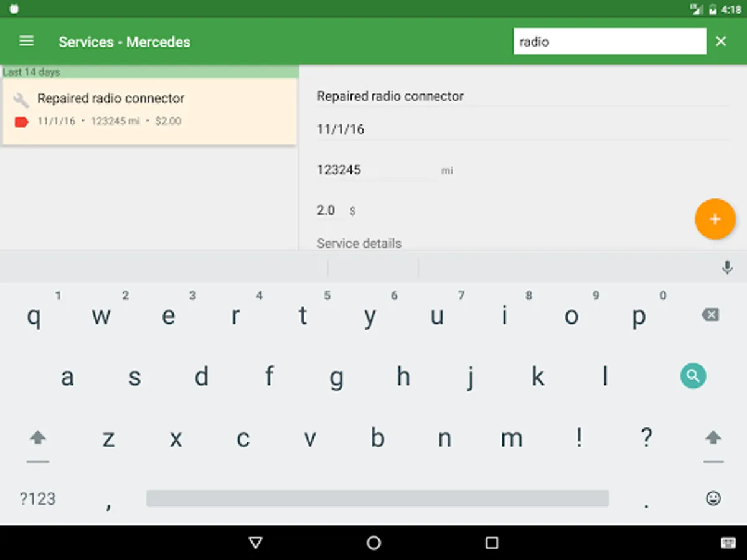The image size is (747, 560).
Task: Tap the red tag icon on the entry
Action: point(22,122)
